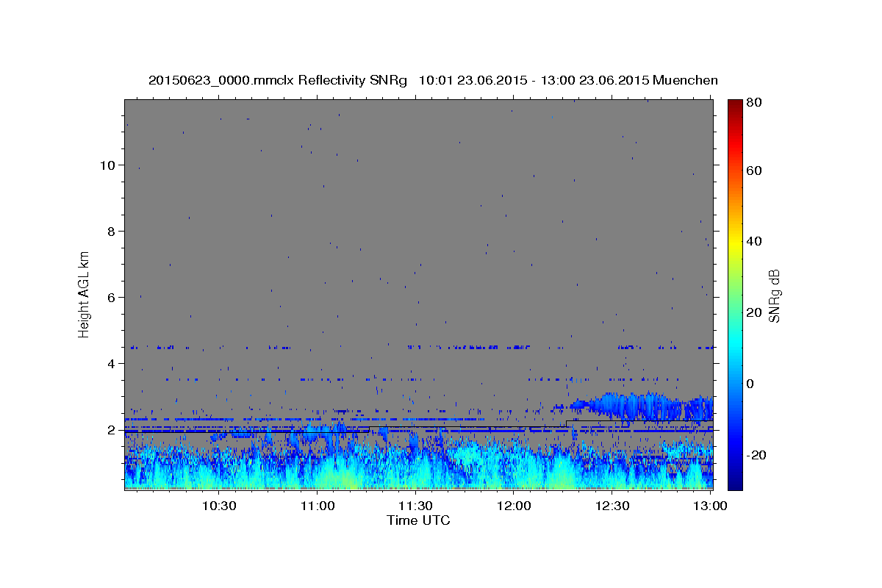Image resolution: width=882 pixels, height=588 pixels.
Task: Click the colorbar value 20 (positive)
Action: (x=756, y=312)
